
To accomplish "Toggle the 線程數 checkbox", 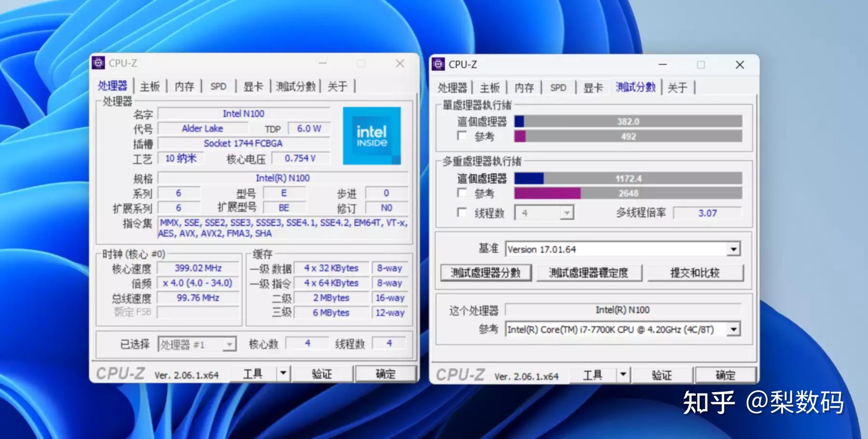I will (x=461, y=212).
